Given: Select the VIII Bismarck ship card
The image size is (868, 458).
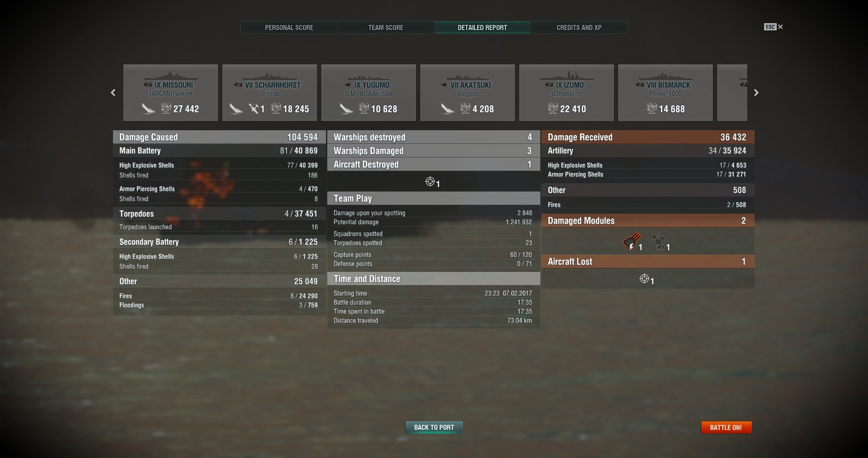Looking at the screenshot, I should 666,93.
